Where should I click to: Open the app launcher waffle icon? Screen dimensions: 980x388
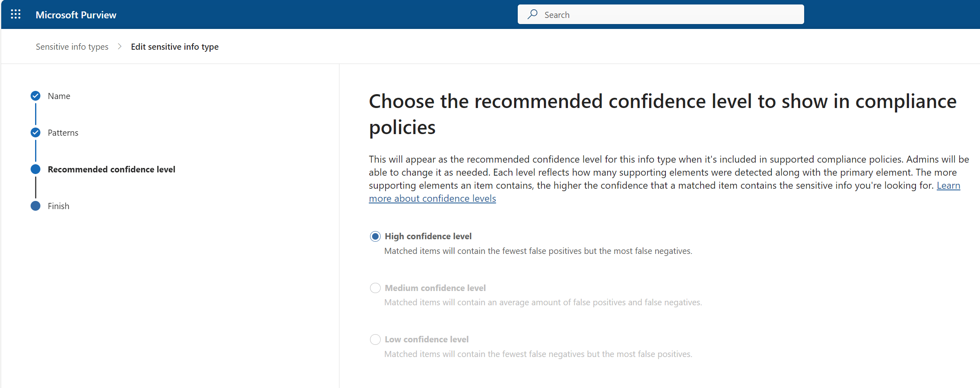point(16,15)
